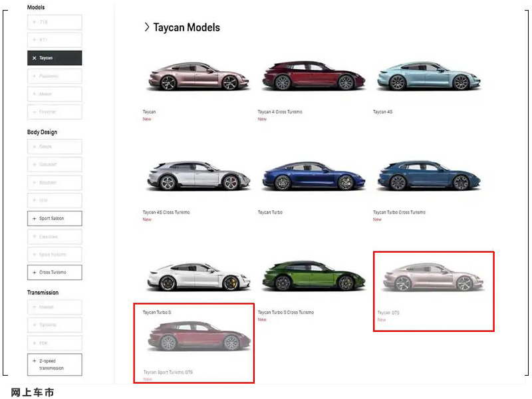The image size is (532, 399).
Task: Click the "Taycan 4 Cross Turismo" model name
Action: (280, 112)
